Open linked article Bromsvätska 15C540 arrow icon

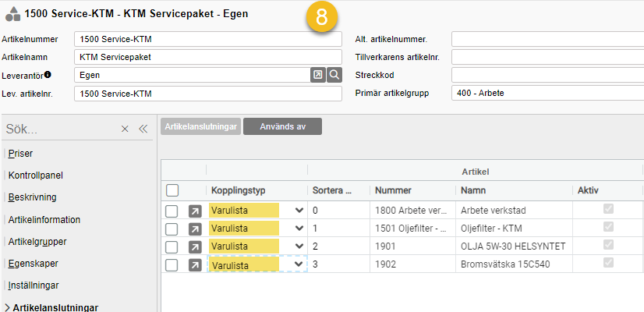coord(195,265)
